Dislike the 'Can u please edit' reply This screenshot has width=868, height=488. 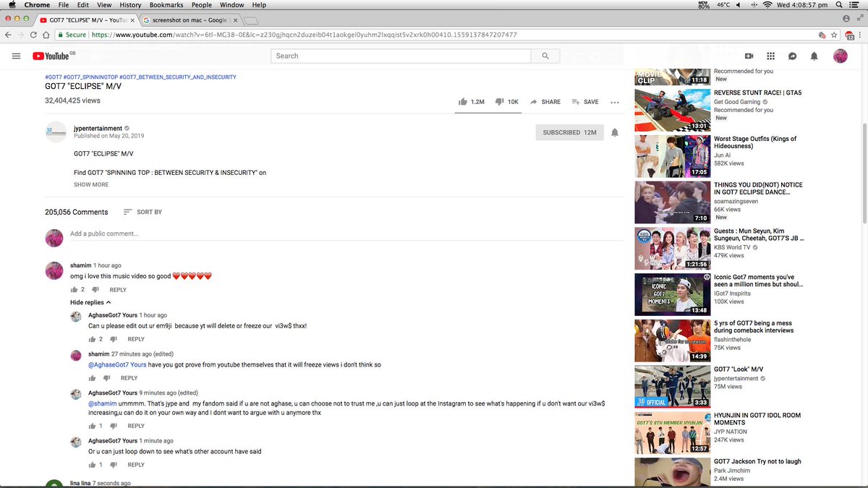coord(114,339)
